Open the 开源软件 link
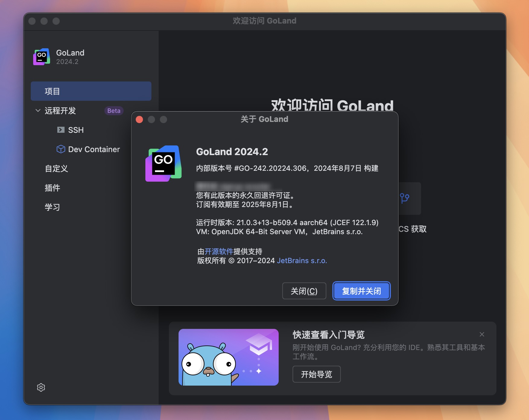 point(219,252)
